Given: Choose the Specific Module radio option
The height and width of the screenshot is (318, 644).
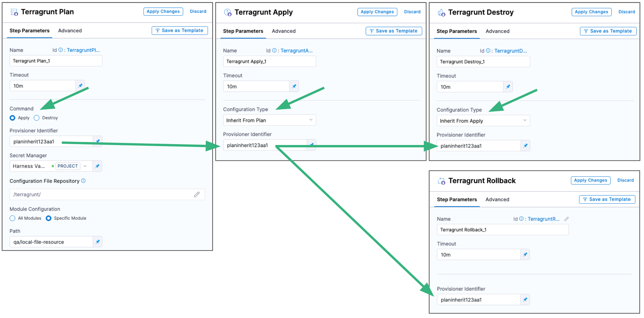Looking at the screenshot, I should [49, 218].
